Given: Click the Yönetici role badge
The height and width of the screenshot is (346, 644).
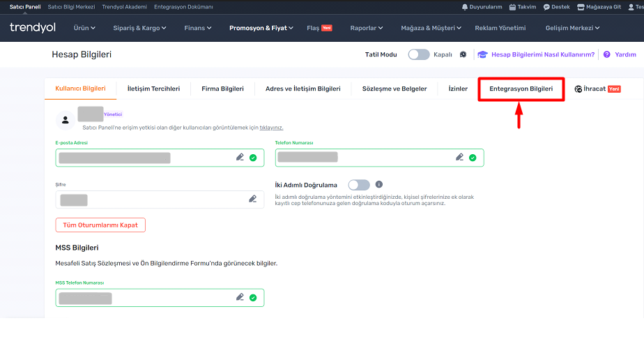Looking at the screenshot, I should (x=113, y=114).
